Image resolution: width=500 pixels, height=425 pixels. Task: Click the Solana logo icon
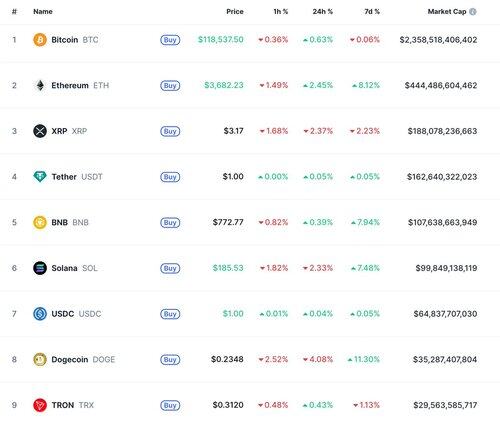[x=40, y=268]
